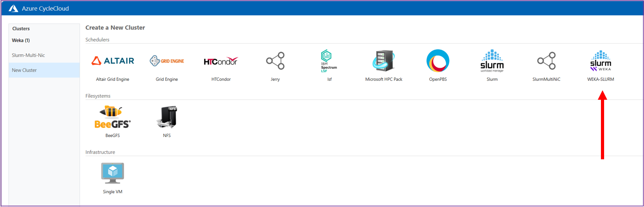
Task: Select the Microsoft HPC Pack icon
Action: [383, 61]
